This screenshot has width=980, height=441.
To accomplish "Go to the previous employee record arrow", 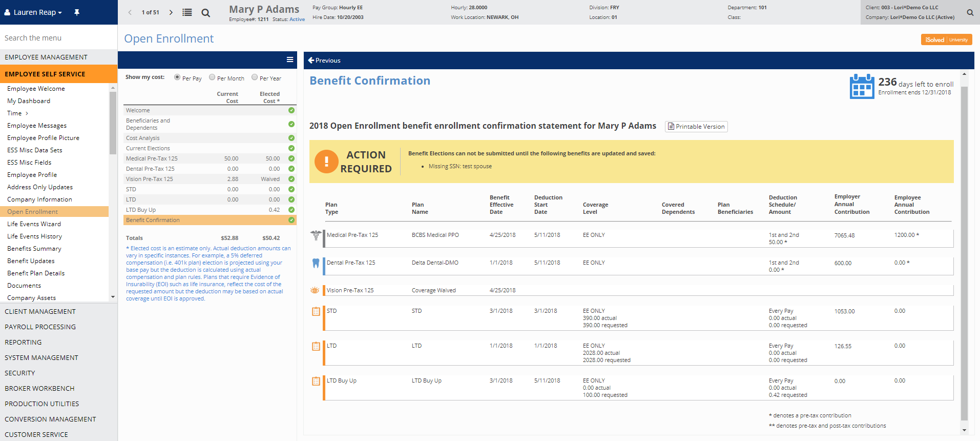I will point(130,12).
